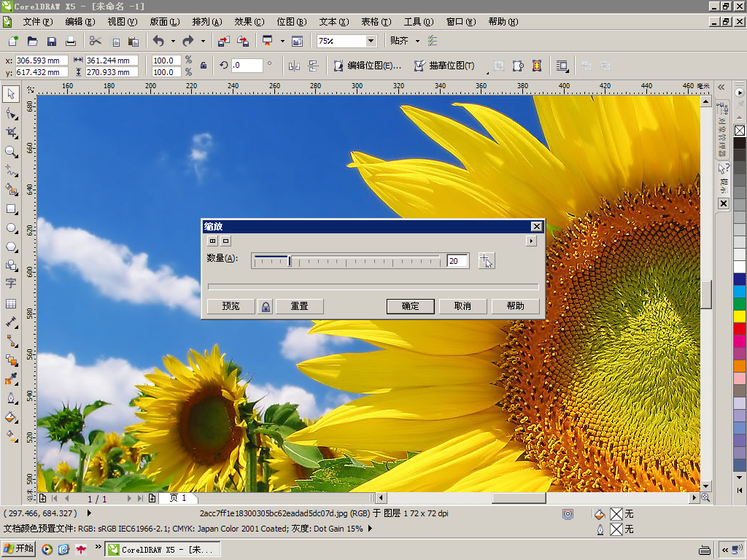Open the dialog flyout arrow menu
This screenshot has width=747, height=560.
tap(531, 241)
